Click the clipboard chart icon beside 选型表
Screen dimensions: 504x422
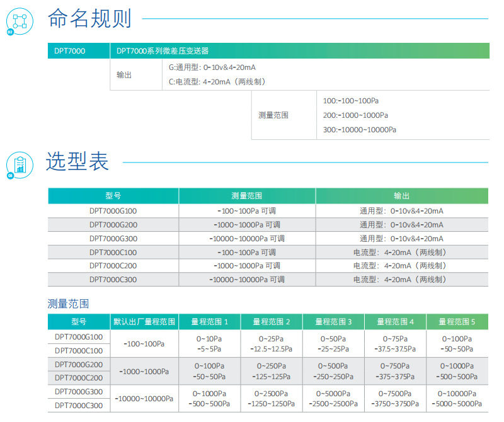(20, 165)
